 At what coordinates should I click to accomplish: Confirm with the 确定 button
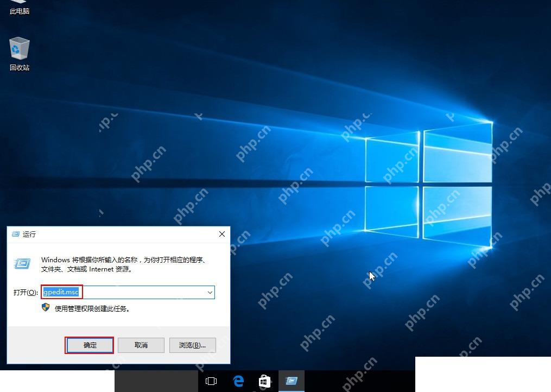[90, 345]
